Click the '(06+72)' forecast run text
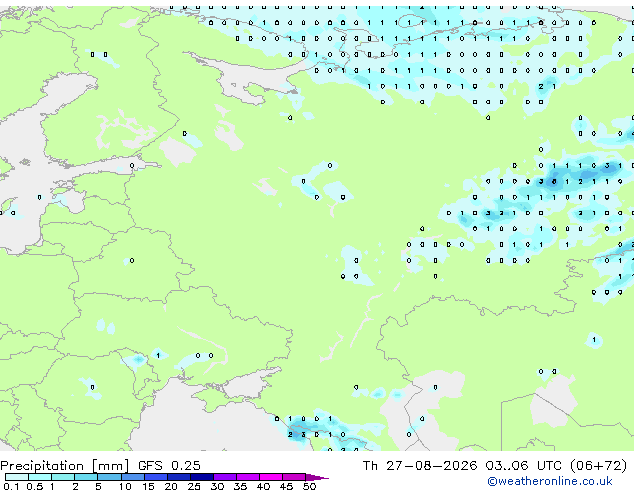 coord(598,466)
